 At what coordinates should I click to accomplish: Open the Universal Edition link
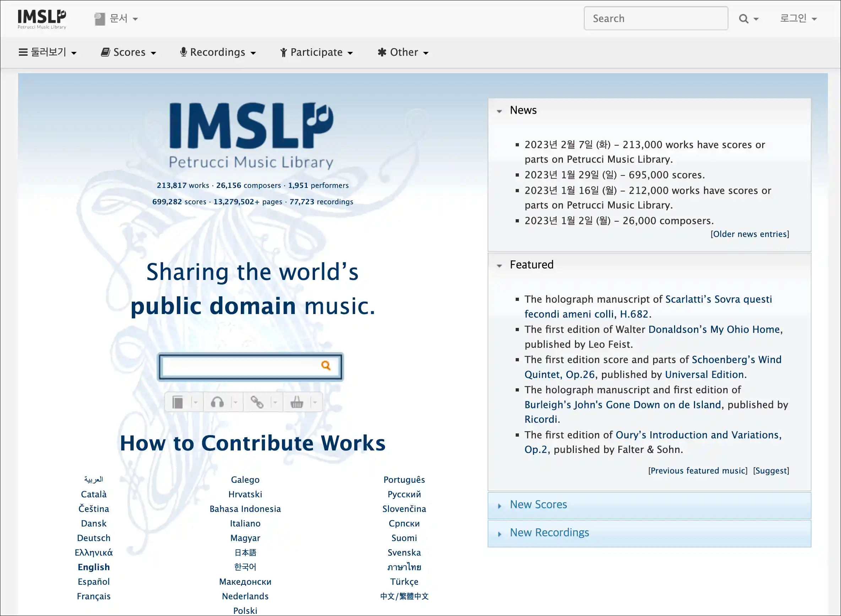click(x=704, y=375)
